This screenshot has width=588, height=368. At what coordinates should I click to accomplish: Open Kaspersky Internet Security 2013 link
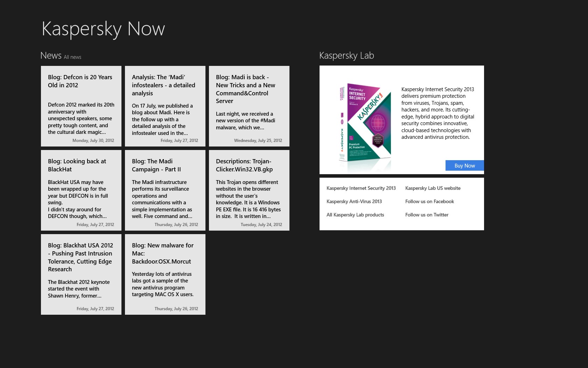click(x=361, y=188)
